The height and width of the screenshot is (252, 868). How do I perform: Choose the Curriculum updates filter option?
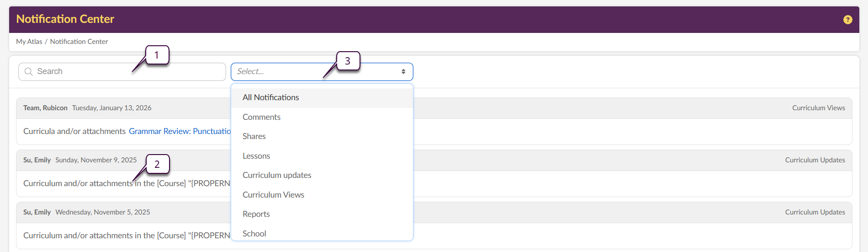click(277, 175)
